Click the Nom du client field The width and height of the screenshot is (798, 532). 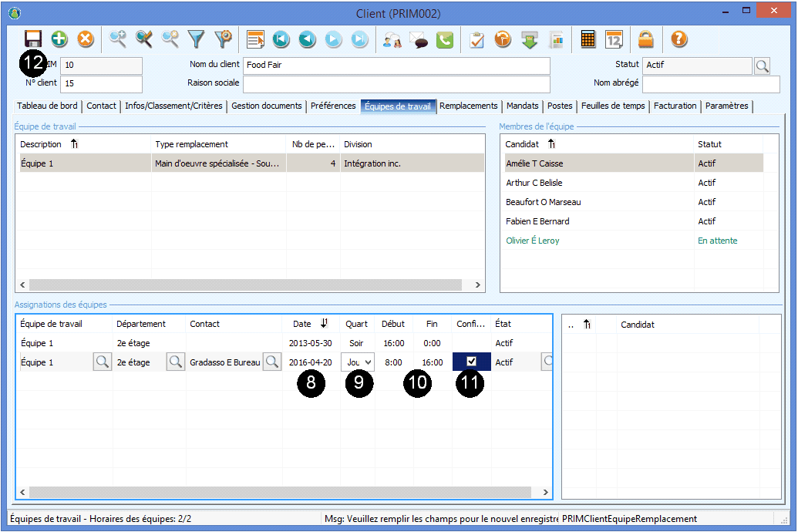[x=396, y=66]
